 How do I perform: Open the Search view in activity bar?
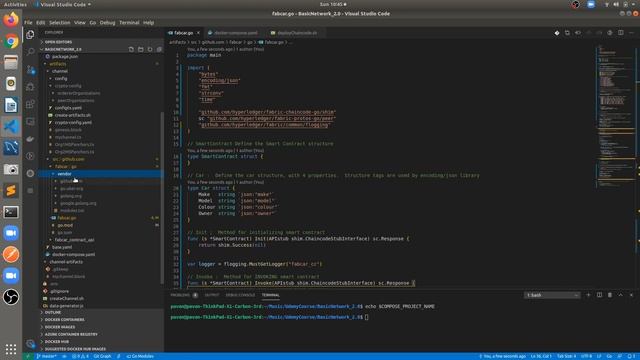pyautogui.click(x=30, y=52)
